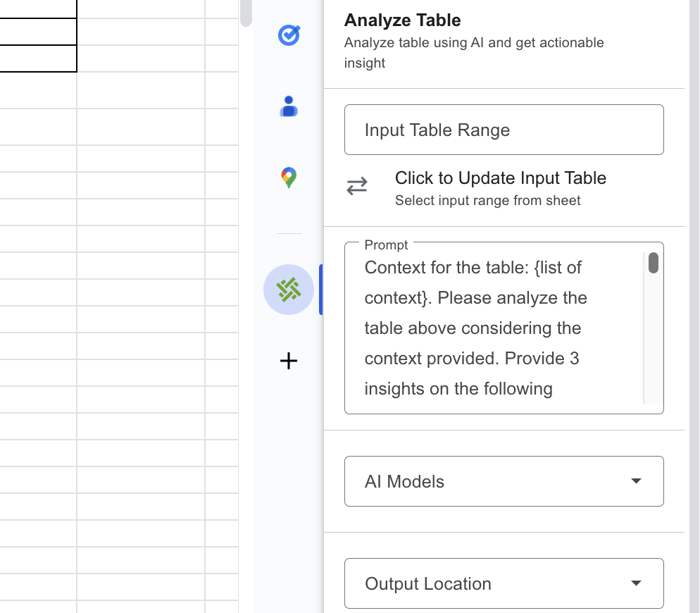Click the swap arrows update icon
This screenshot has height=613, width=700.
click(357, 187)
